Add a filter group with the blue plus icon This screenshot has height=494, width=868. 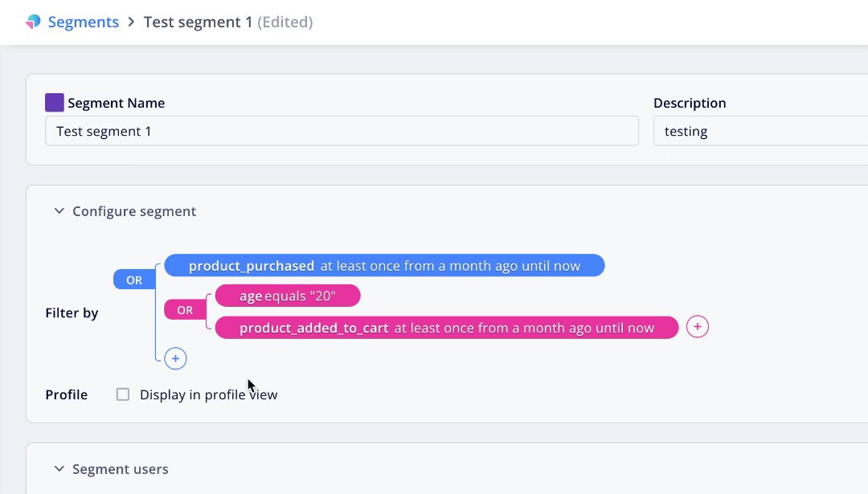[x=175, y=358]
